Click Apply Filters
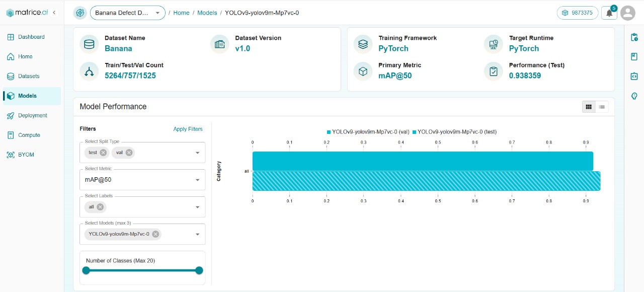This screenshot has height=292, width=644. point(188,129)
